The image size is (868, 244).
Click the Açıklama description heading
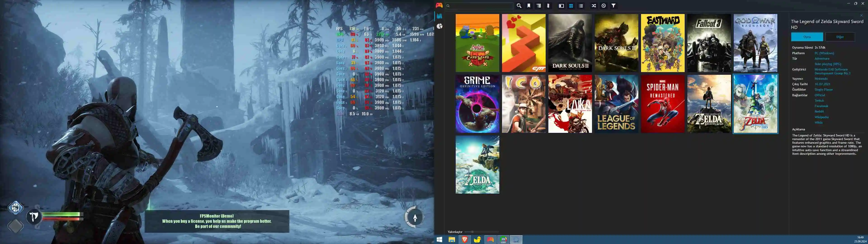798,129
